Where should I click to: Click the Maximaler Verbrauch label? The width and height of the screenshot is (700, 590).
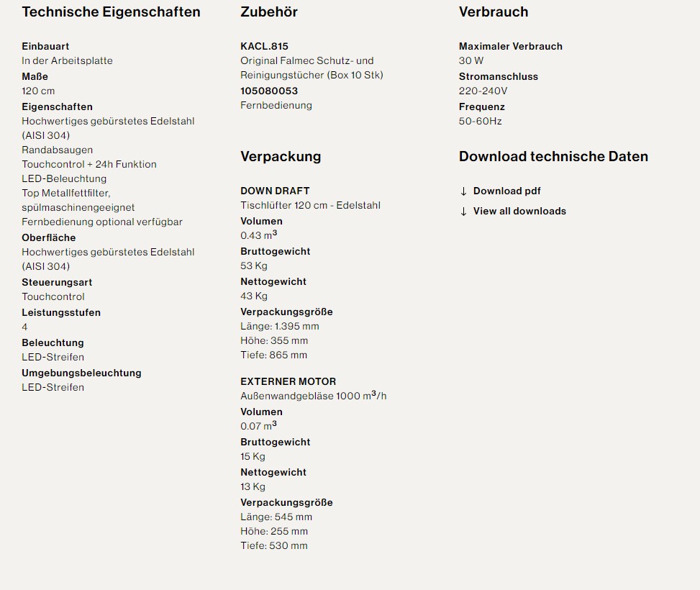pyautogui.click(x=510, y=46)
